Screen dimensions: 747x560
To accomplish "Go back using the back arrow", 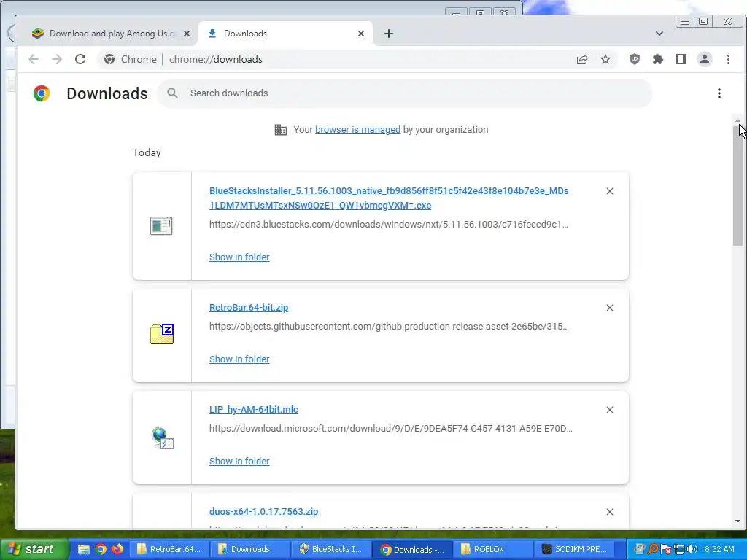I will click(34, 59).
